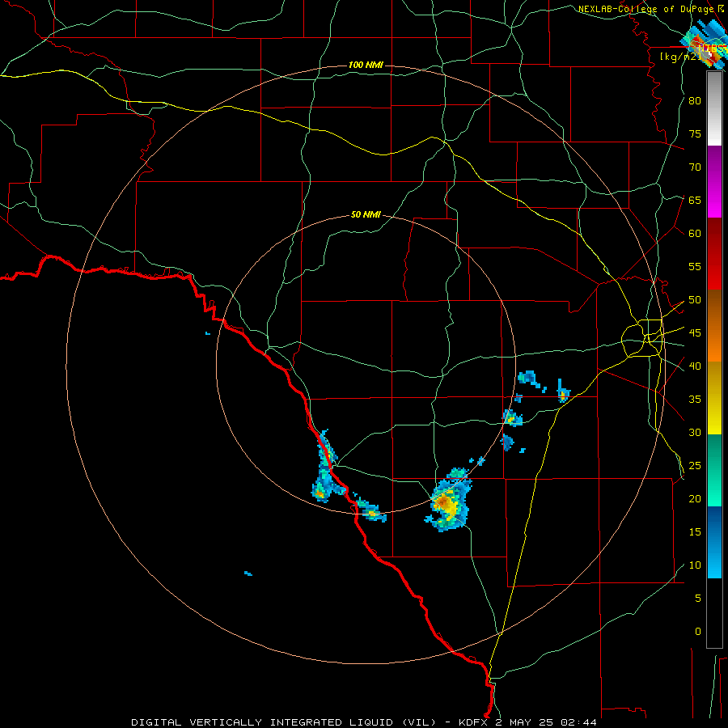Viewport: 728px width, 728px height.
Task: Pick the blue segment of the color bar
Action: pos(714,543)
